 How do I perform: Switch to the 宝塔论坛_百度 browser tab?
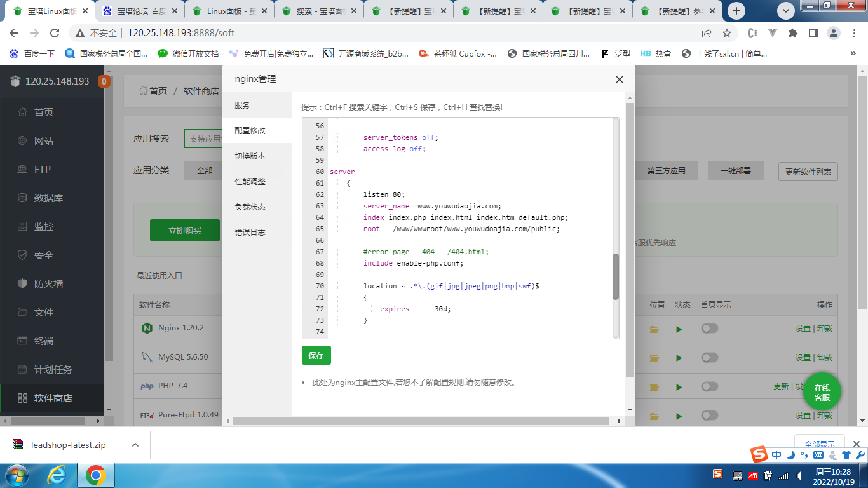[x=140, y=11]
